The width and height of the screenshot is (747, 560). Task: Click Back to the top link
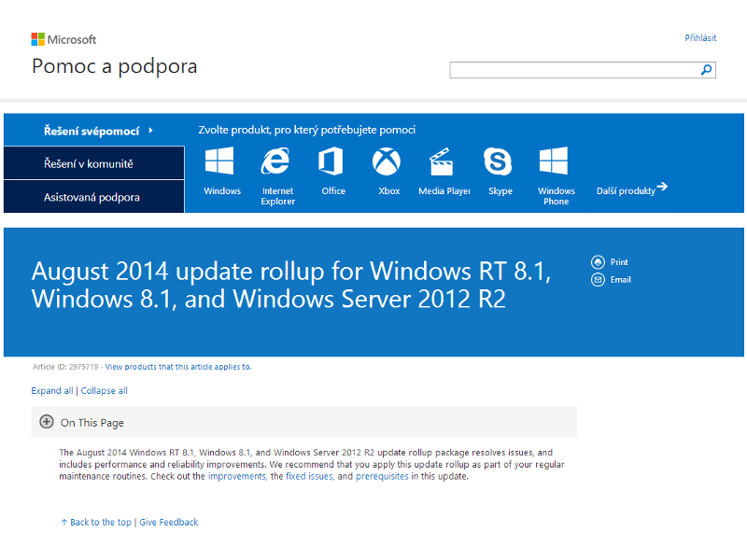[101, 522]
